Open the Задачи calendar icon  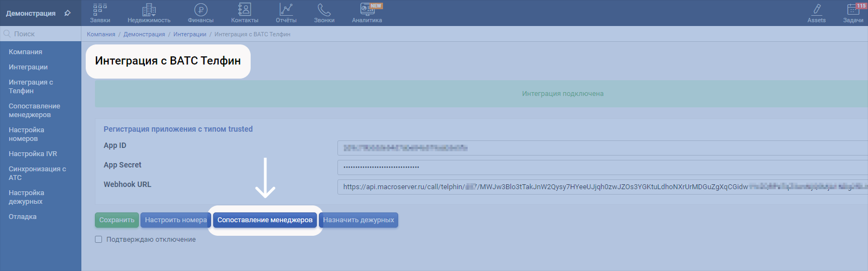click(x=853, y=10)
